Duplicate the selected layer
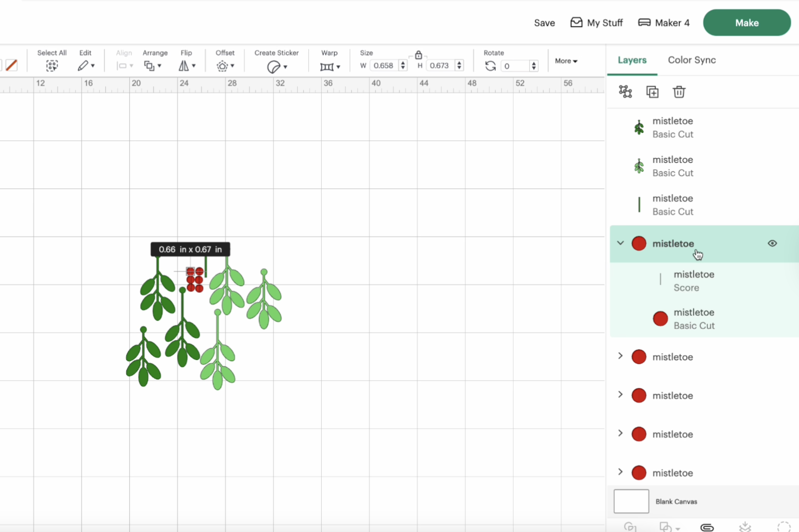The image size is (799, 532). (652, 92)
